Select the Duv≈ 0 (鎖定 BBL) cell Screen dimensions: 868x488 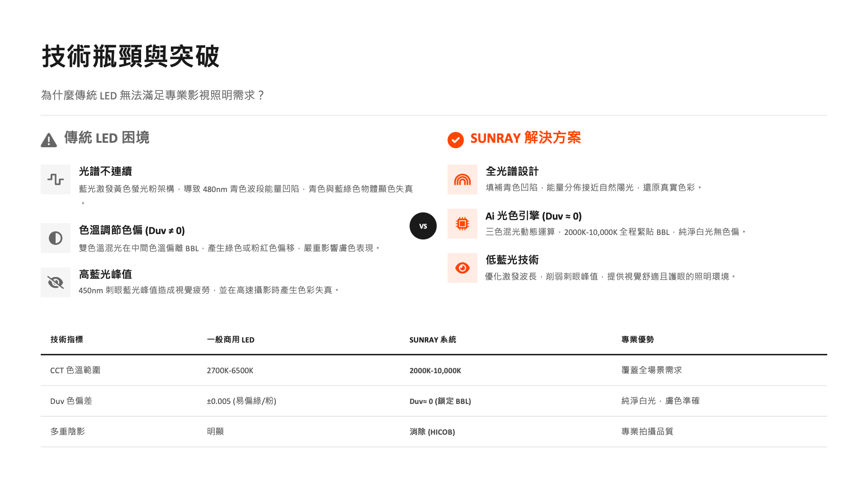click(440, 401)
